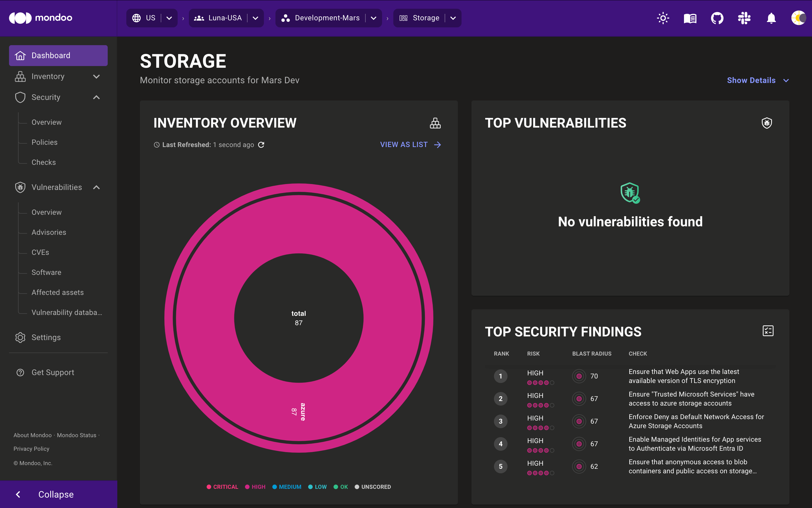Open About Mondoo footer link

click(x=32, y=435)
